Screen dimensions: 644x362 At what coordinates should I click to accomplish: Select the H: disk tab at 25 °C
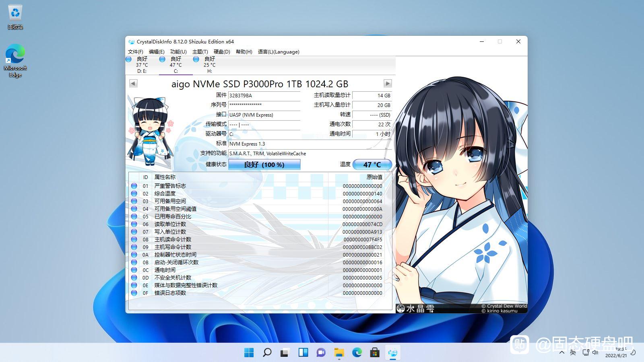tap(210, 65)
